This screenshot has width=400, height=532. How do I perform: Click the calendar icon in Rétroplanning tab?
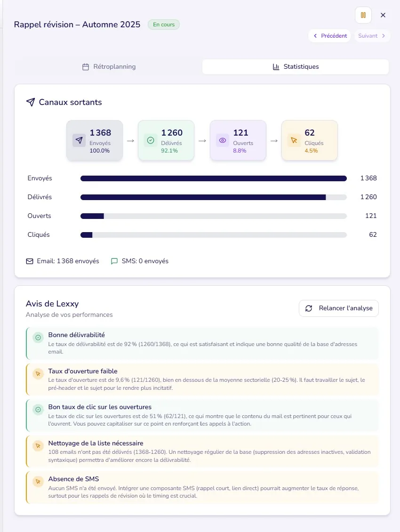click(x=86, y=67)
